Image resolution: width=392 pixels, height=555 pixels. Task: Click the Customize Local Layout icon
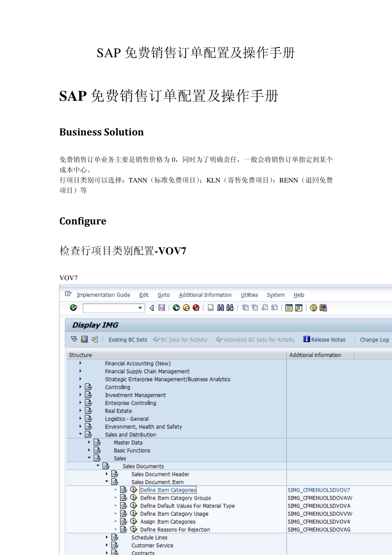coord(323,308)
